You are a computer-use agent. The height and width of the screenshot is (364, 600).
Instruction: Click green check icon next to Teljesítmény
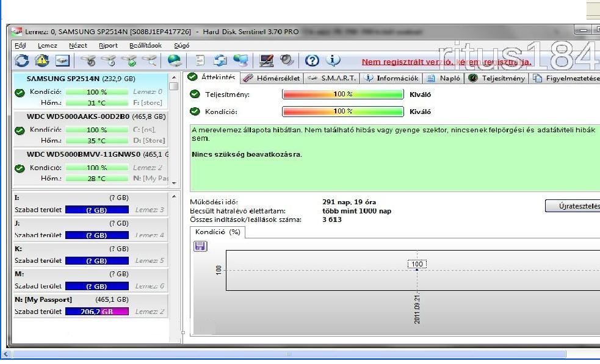coord(195,94)
